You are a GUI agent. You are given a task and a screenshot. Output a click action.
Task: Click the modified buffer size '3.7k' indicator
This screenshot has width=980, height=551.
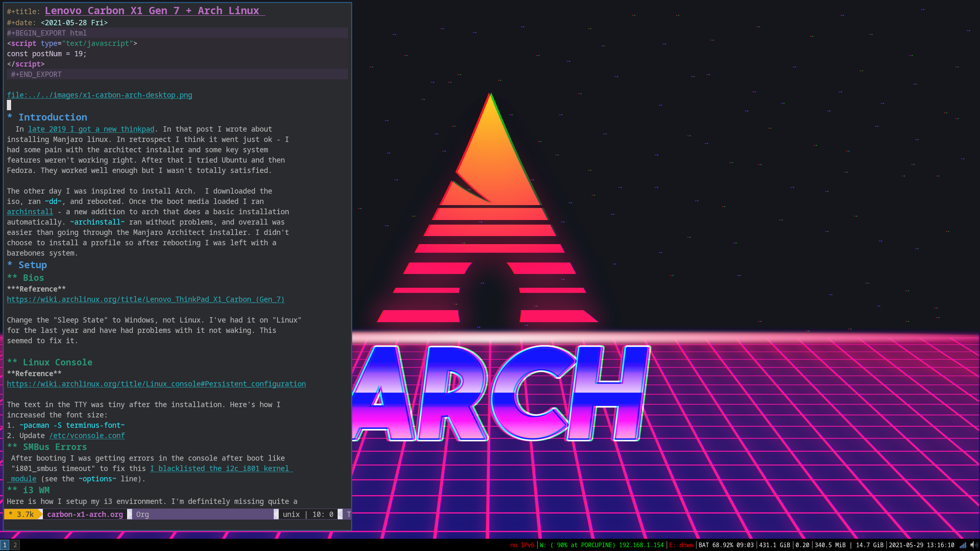tap(25, 514)
